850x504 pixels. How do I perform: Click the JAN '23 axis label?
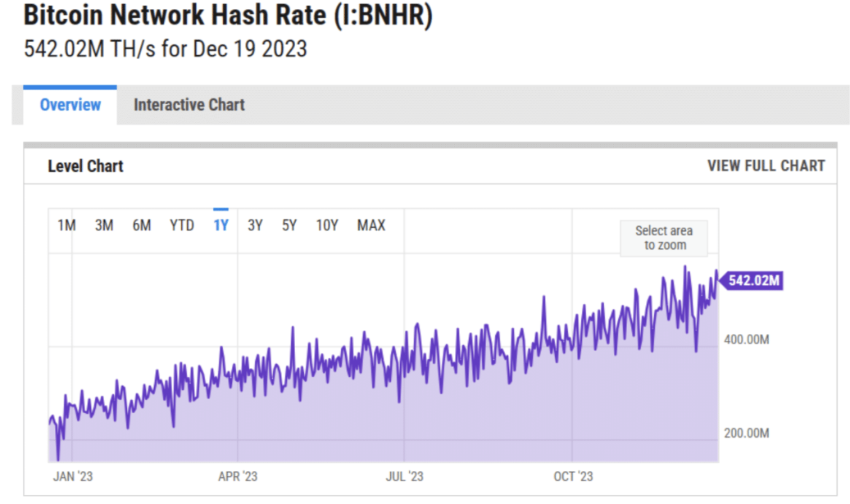tap(73, 476)
